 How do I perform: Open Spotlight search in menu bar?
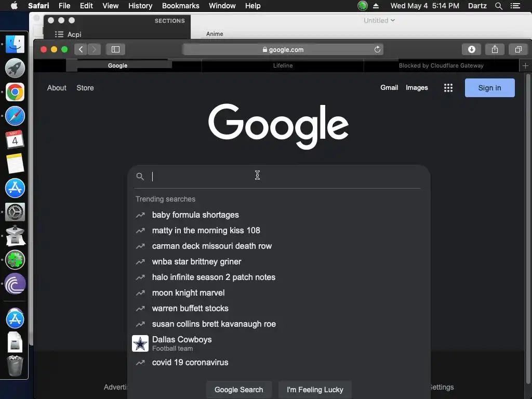click(498, 6)
